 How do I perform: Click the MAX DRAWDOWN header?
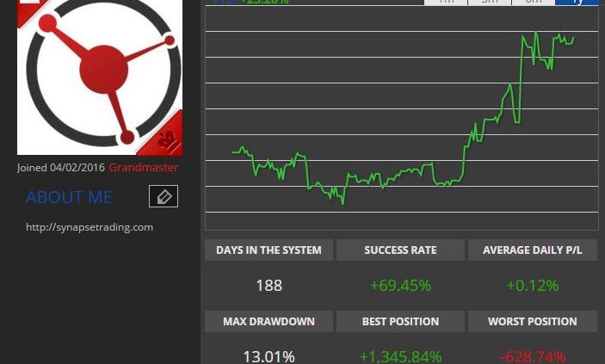[x=269, y=322]
